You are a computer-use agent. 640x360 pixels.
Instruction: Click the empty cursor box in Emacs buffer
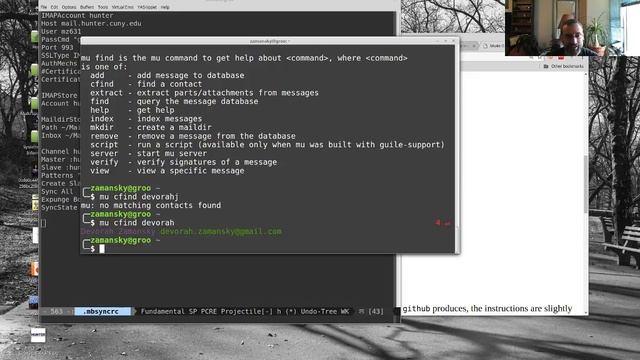click(x=44, y=223)
